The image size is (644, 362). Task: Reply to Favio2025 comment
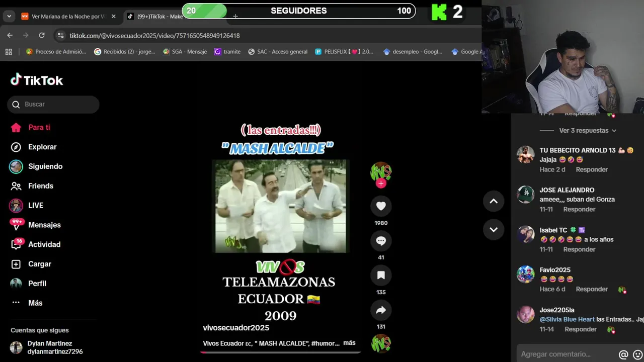[592, 289]
